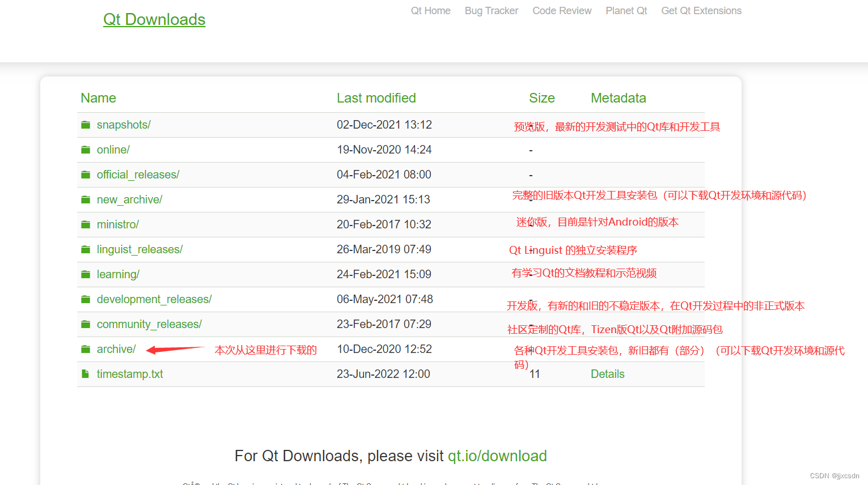Select date 06-May-2021 07:48
The image size is (868, 485).
click(x=385, y=299)
